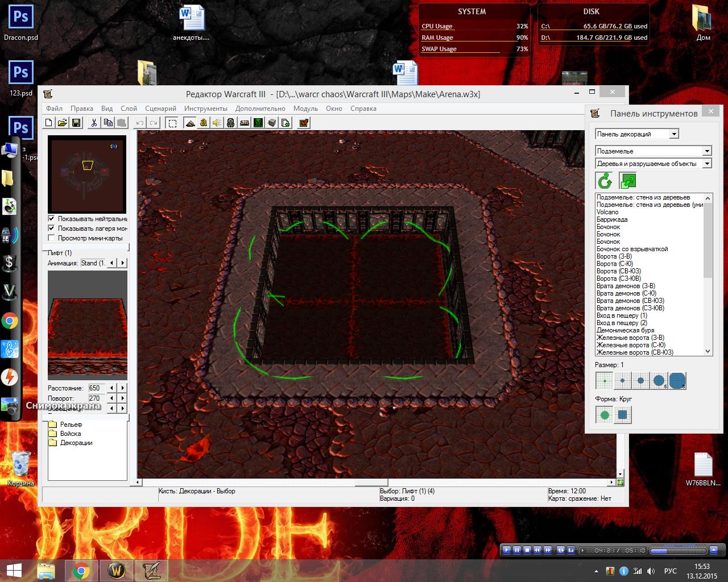728x582 pixels.
Task: Open a map with the folder toolbar icon
Action: [x=63, y=123]
